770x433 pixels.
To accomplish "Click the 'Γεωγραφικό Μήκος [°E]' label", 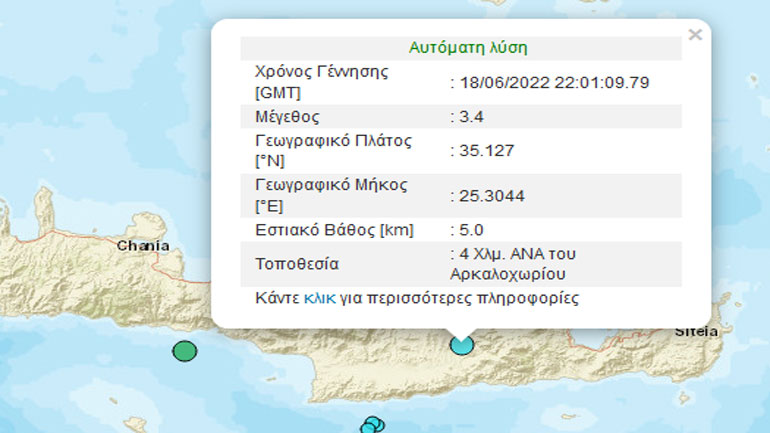I will point(331,195).
